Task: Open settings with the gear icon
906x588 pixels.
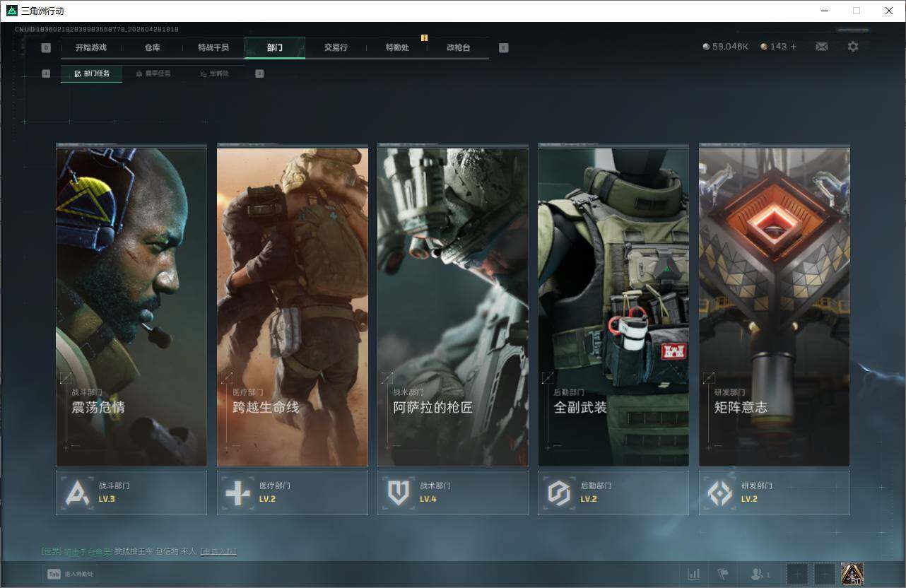Action: (853, 47)
